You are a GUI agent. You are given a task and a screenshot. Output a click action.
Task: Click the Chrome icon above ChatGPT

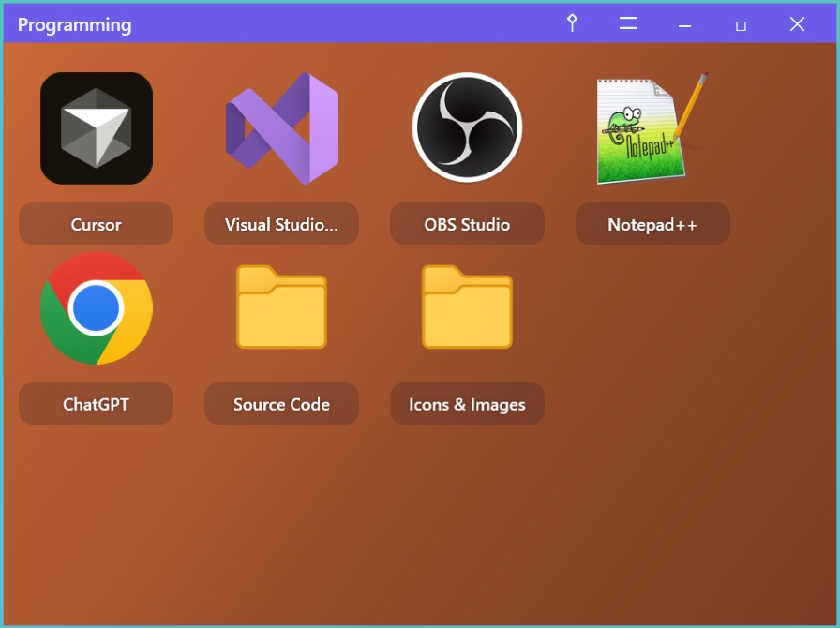pyautogui.click(x=97, y=308)
